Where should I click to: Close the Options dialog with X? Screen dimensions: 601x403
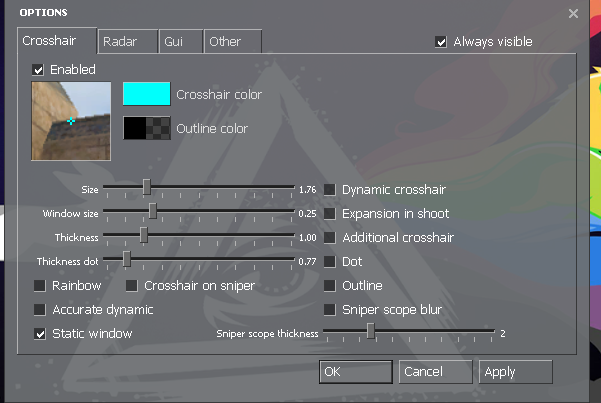pos(573,14)
